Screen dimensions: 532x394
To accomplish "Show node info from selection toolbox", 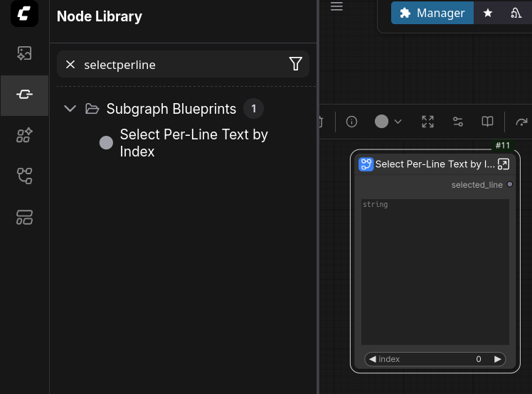I will (x=351, y=122).
